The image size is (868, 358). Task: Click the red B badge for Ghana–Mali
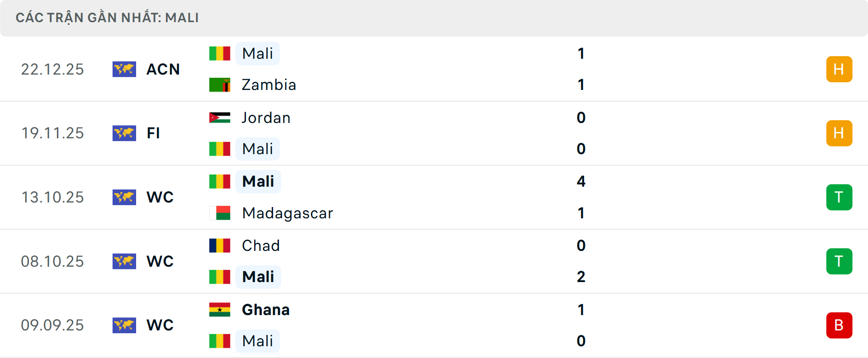click(x=839, y=325)
